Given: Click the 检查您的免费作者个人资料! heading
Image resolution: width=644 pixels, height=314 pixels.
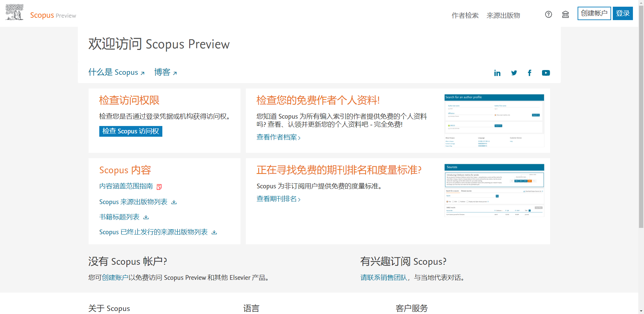Looking at the screenshot, I should click(x=318, y=100).
